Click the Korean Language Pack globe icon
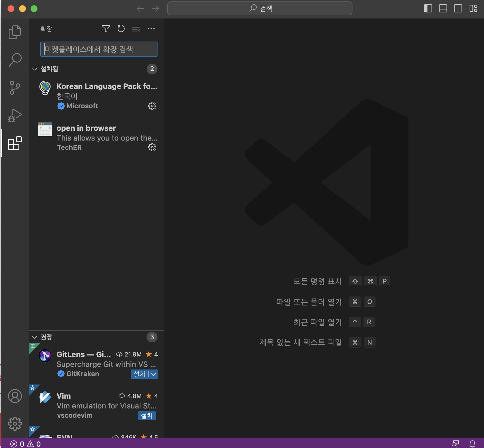484x448 pixels. pyautogui.click(x=45, y=88)
